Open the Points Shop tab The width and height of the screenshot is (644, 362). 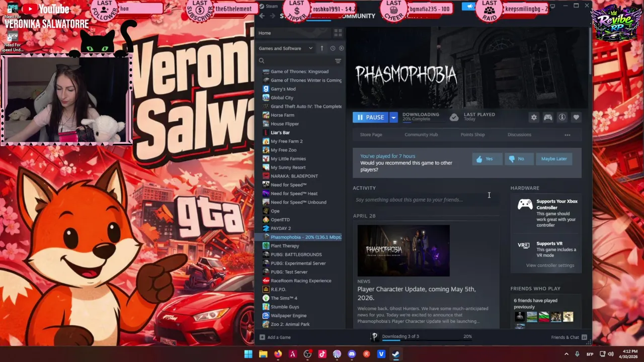(472, 135)
